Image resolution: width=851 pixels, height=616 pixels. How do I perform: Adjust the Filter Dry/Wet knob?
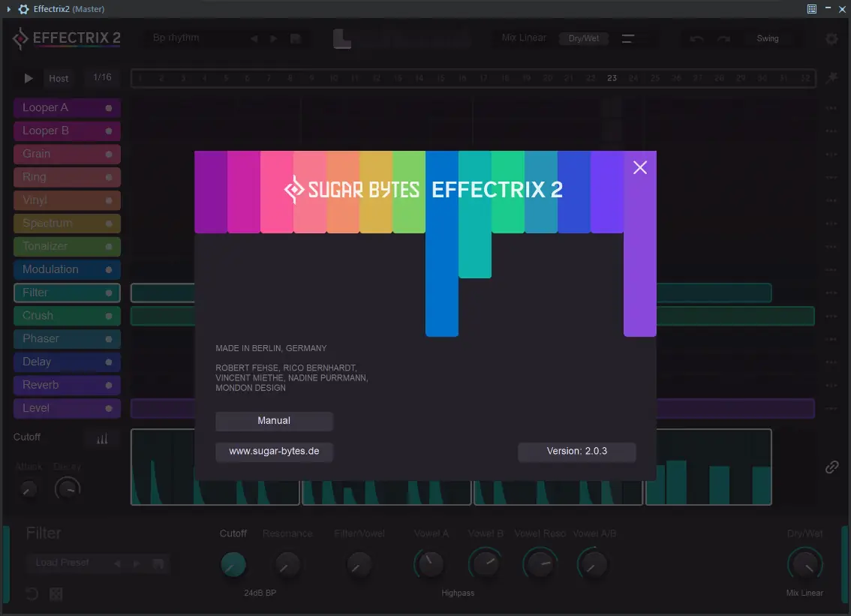tap(805, 564)
